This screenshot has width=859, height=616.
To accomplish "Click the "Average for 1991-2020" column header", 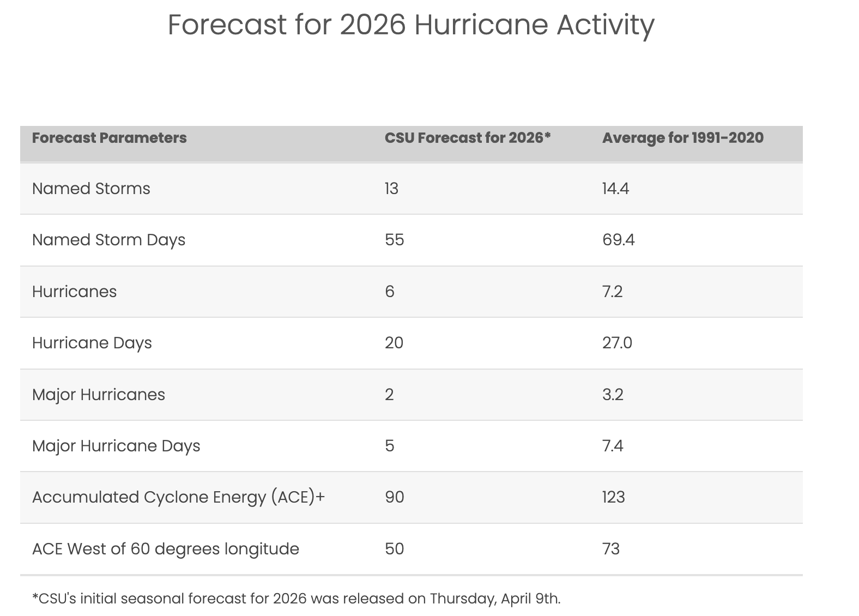I will click(x=682, y=138).
